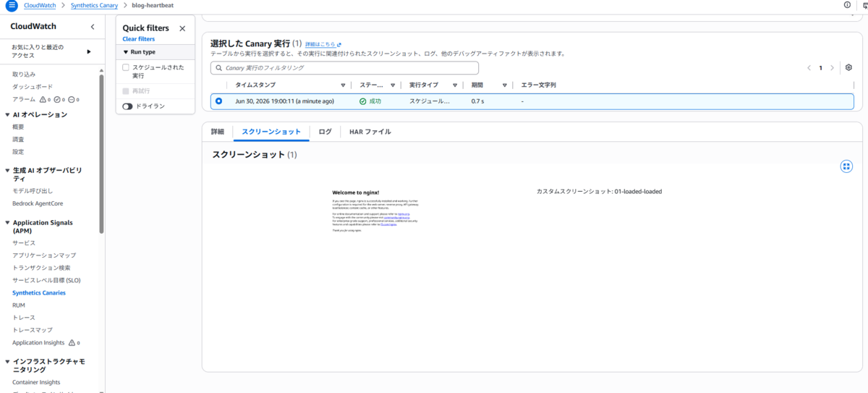Open table preferences gear icon

[x=848, y=67]
